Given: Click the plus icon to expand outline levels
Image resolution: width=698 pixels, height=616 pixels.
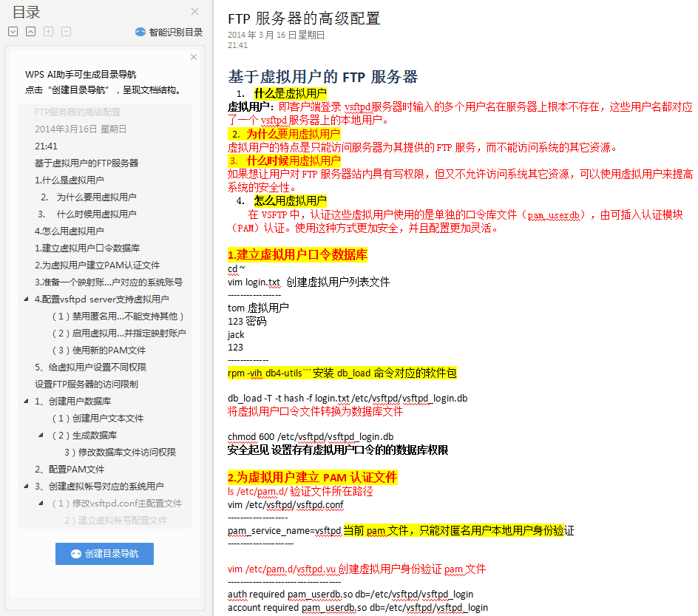Looking at the screenshot, I should pyautogui.click(x=48, y=31).
